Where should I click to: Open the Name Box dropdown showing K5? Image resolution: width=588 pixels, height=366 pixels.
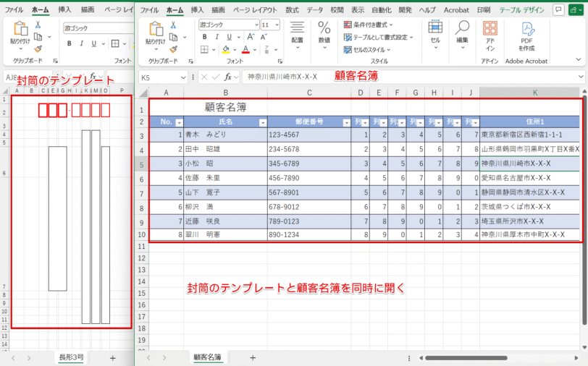tap(183, 77)
